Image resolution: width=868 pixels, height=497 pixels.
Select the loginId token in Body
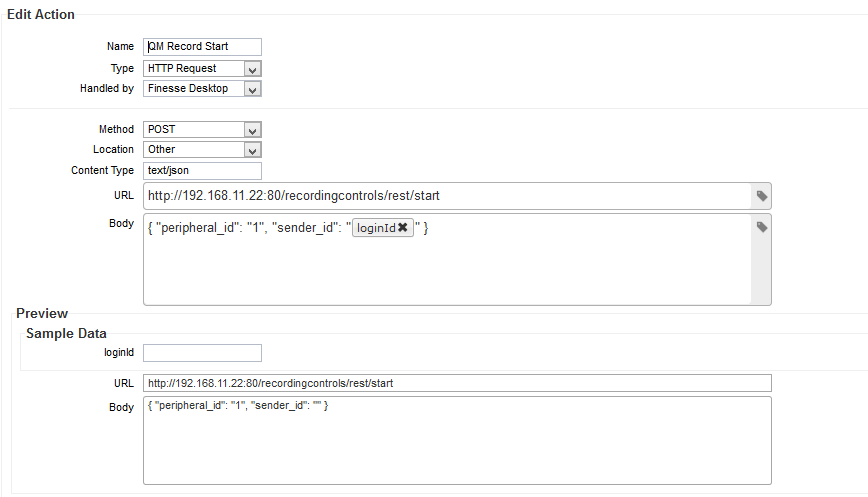[376, 228]
